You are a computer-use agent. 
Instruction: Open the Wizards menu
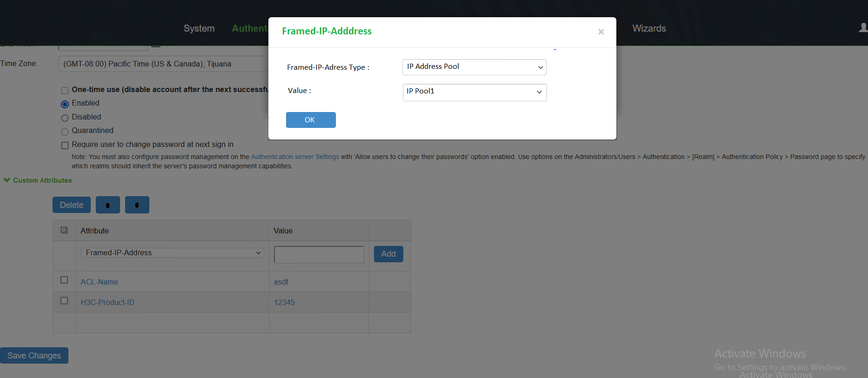[x=648, y=28]
